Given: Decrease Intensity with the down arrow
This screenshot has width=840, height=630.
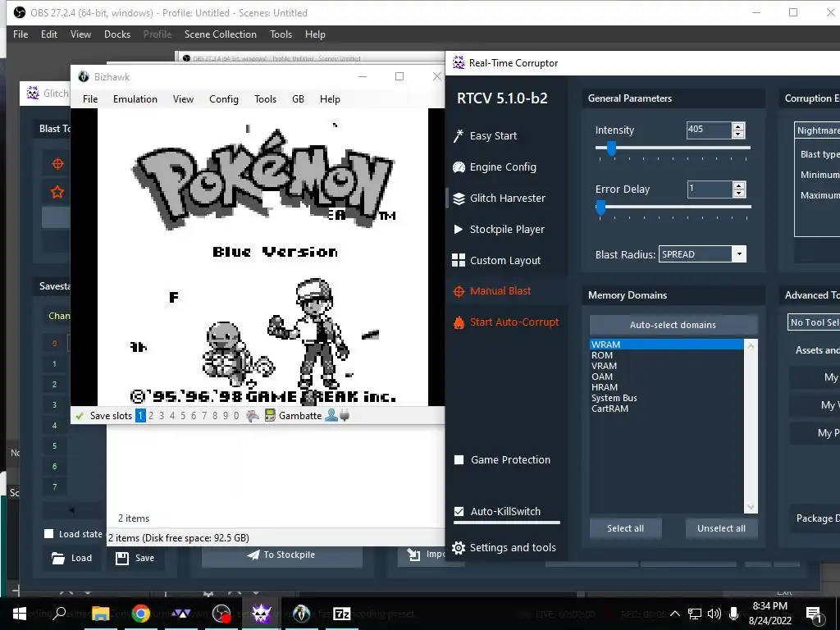Looking at the screenshot, I should pyautogui.click(x=739, y=134).
